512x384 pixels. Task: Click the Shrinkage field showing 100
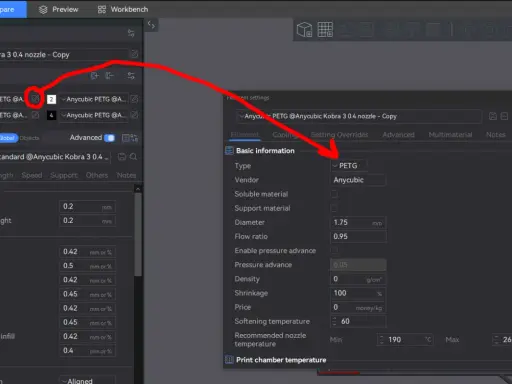(x=358, y=293)
